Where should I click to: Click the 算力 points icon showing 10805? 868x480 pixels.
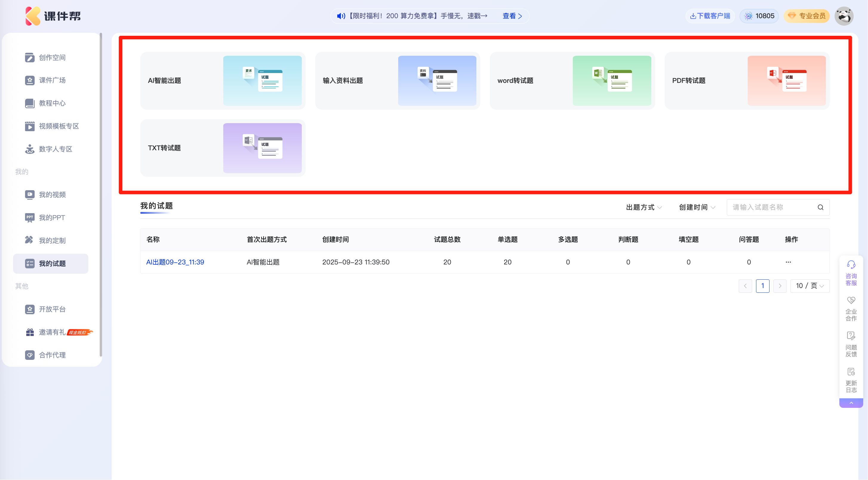[749, 16]
